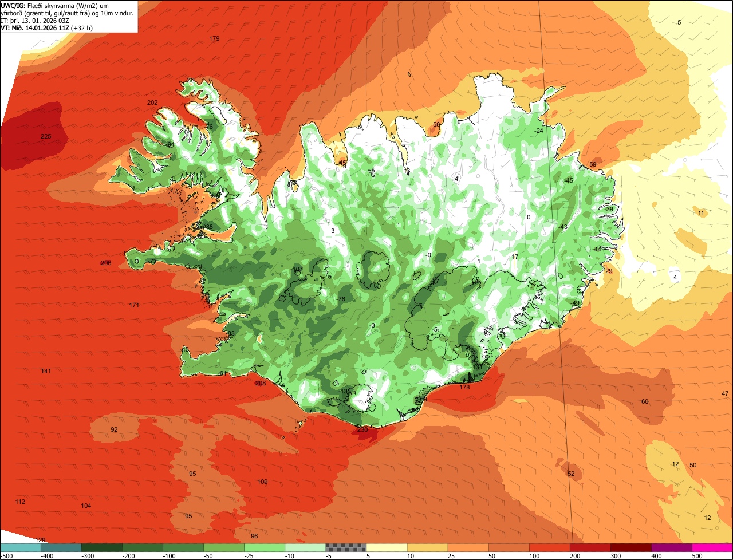Image resolution: width=733 pixels, height=560 pixels.
Task: Click the checkered -5 to 5 legend swatch
Action: (x=346, y=547)
